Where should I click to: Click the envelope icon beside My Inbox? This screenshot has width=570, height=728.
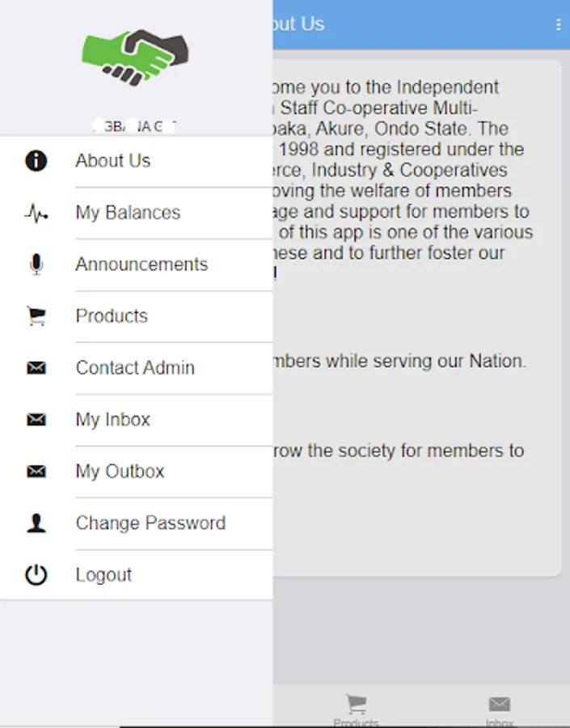point(36,420)
